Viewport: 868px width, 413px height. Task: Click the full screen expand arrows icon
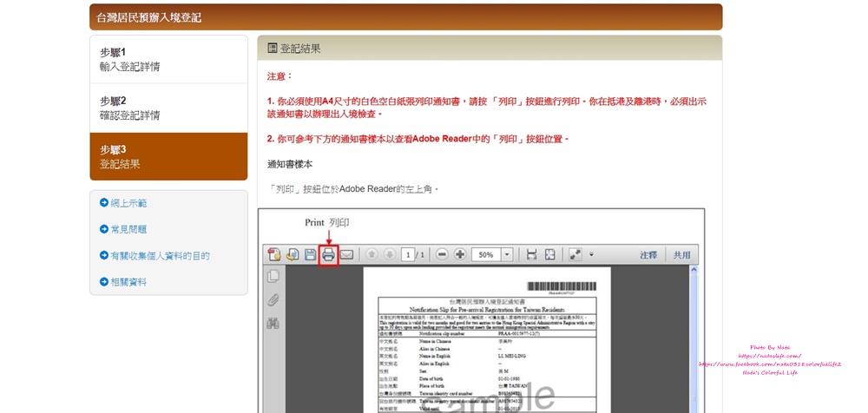pos(574,255)
